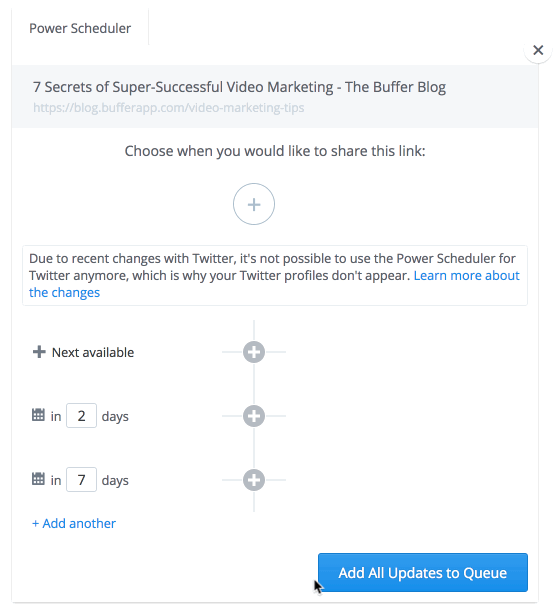The width and height of the screenshot is (555, 614).
Task: Close the Power Scheduler dialog
Action: [538, 50]
